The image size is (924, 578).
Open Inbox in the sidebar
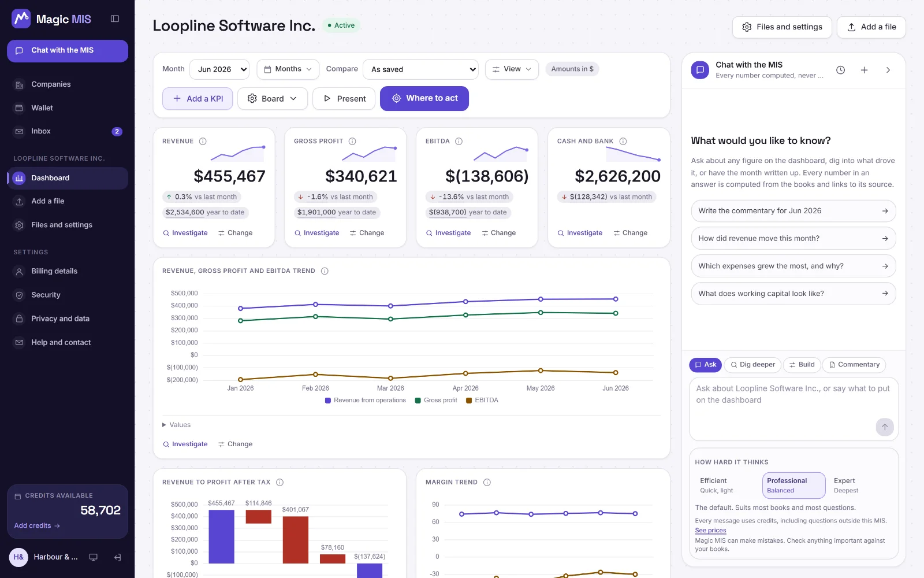pos(68,131)
